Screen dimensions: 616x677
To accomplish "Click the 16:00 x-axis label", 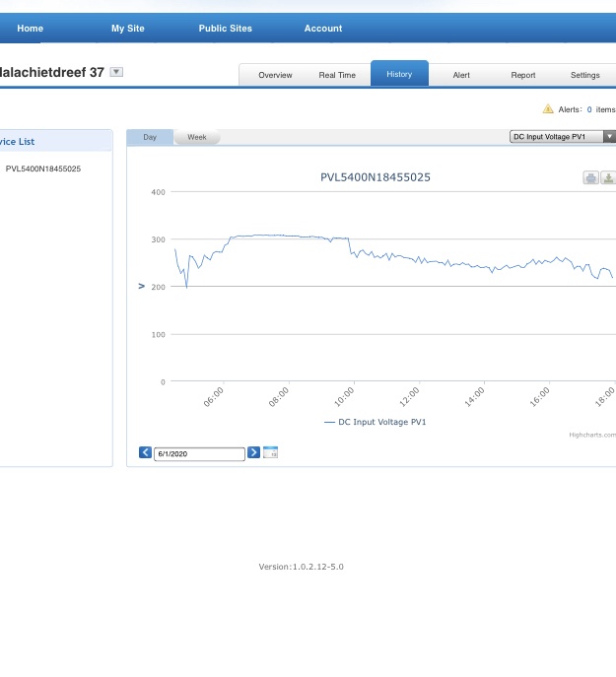I will (539, 397).
